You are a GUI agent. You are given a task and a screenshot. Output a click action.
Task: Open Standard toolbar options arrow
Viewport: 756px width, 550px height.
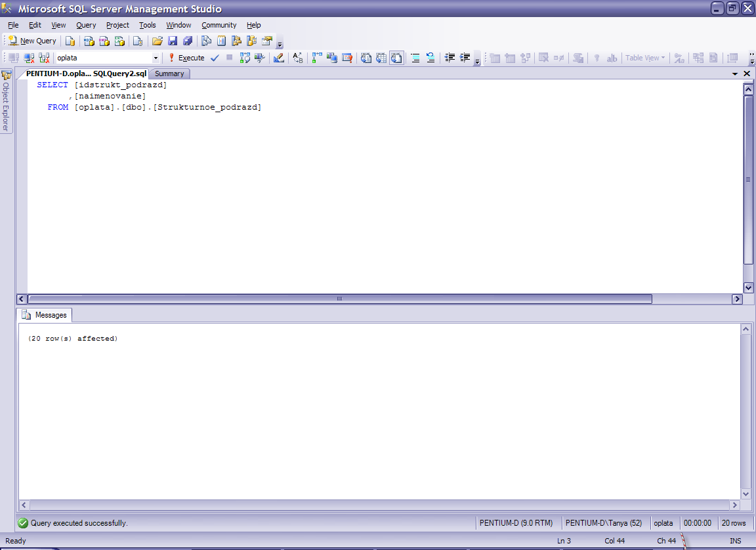[x=280, y=45]
